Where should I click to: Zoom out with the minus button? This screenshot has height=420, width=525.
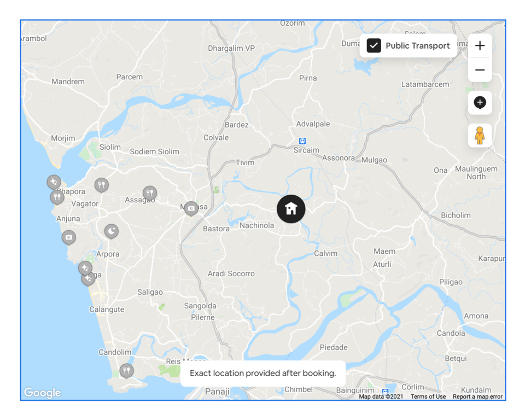pyautogui.click(x=480, y=69)
